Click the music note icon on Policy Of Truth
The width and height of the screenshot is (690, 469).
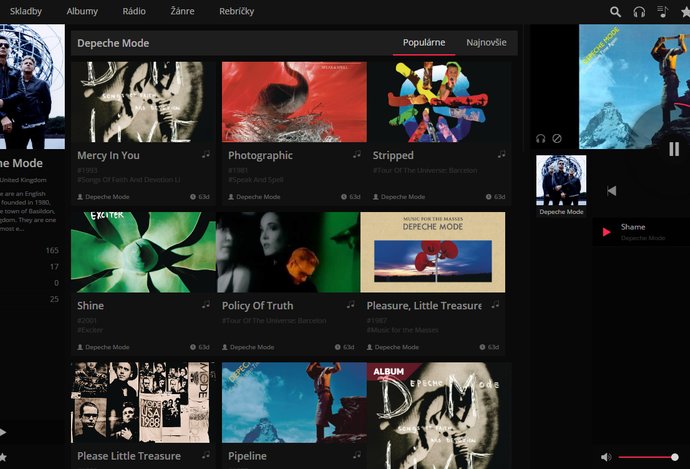point(350,304)
